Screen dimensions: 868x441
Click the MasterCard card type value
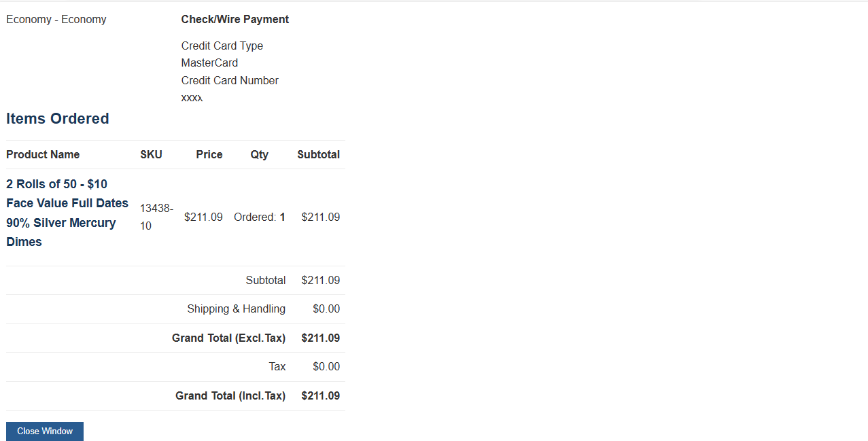pos(209,63)
